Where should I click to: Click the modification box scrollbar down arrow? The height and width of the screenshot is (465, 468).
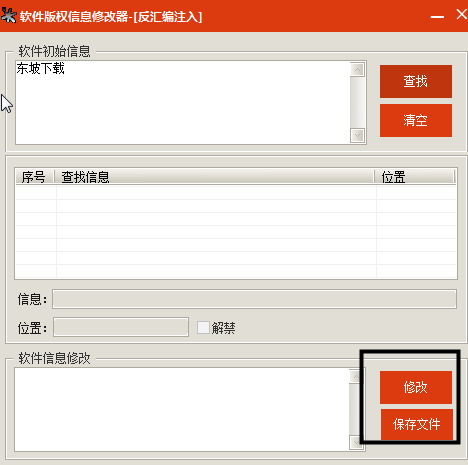355,442
